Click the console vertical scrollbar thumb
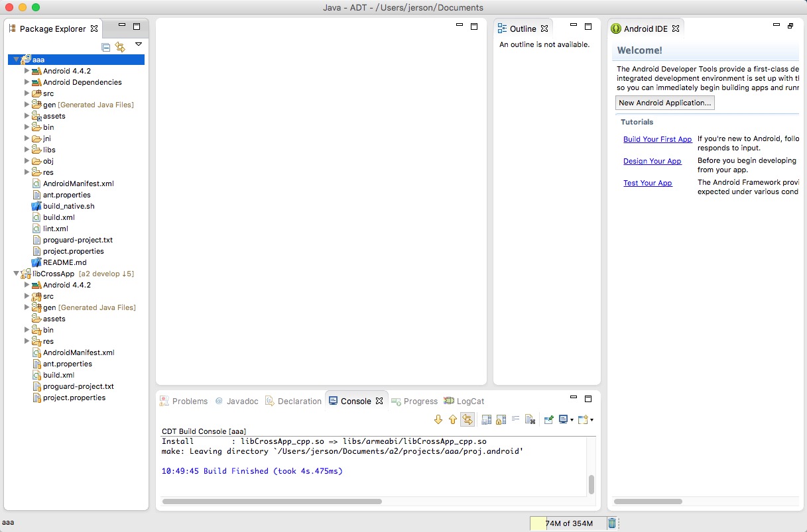The image size is (807, 532). (x=591, y=484)
